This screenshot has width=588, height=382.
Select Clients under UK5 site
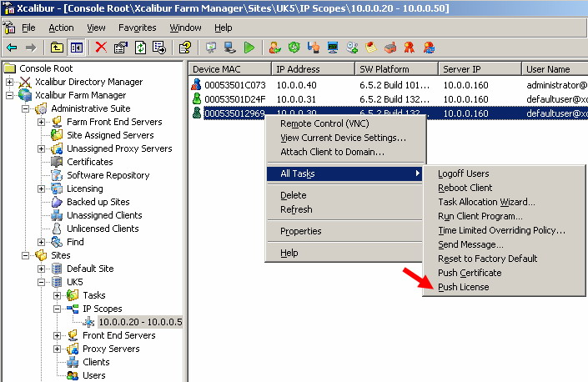[x=96, y=362]
